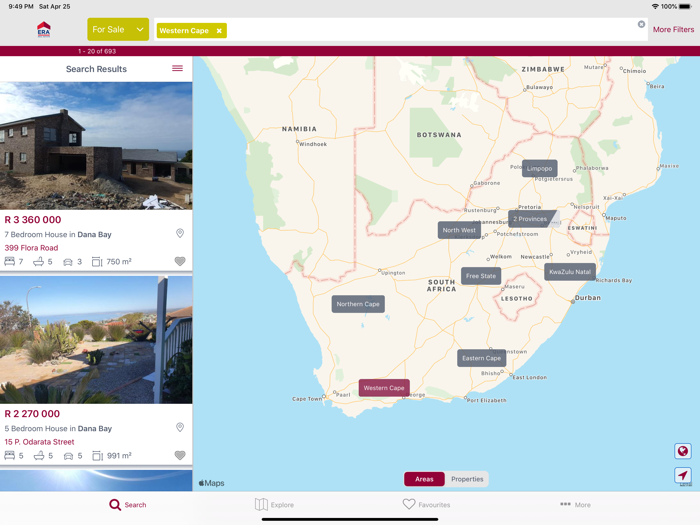Show 15 P. Odarata Street map pin

[180, 427]
